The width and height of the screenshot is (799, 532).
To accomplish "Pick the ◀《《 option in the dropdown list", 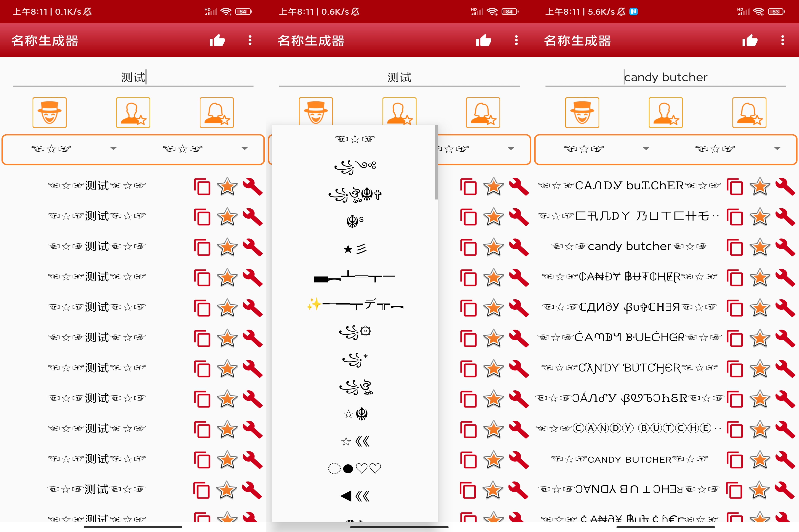I will pos(355,496).
